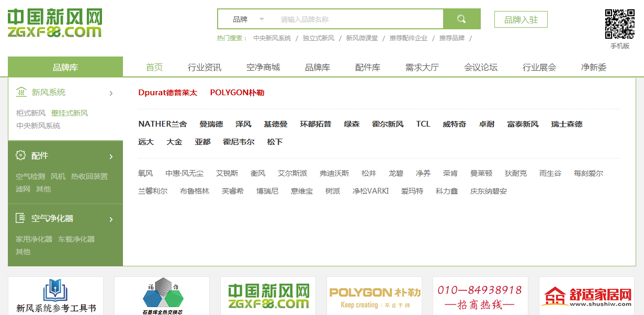Open the 车载净化器 subcategory
This screenshot has height=315, width=644.
click(76, 239)
